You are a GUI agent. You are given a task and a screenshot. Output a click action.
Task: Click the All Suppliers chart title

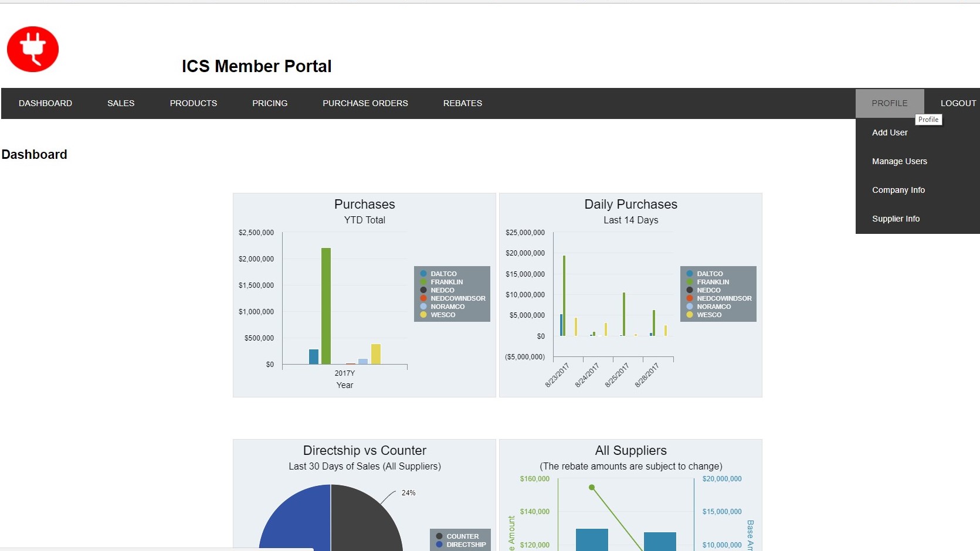click(x=630, y=451)
